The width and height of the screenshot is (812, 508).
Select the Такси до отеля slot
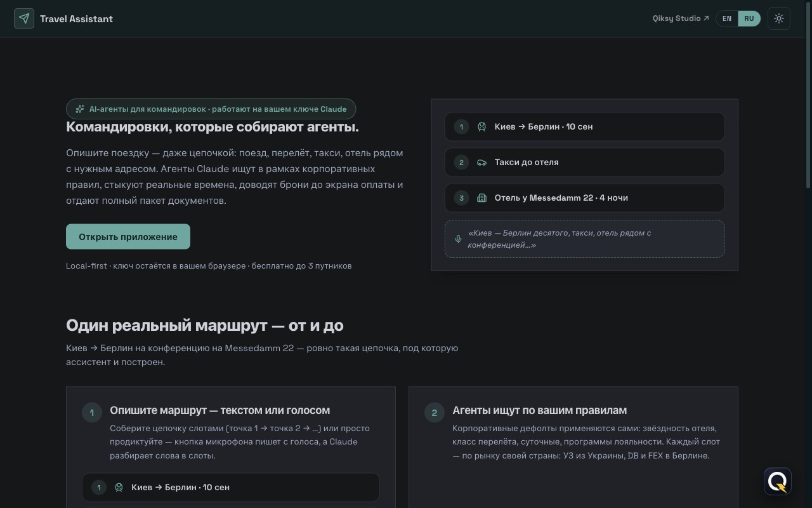pos(584,162)
